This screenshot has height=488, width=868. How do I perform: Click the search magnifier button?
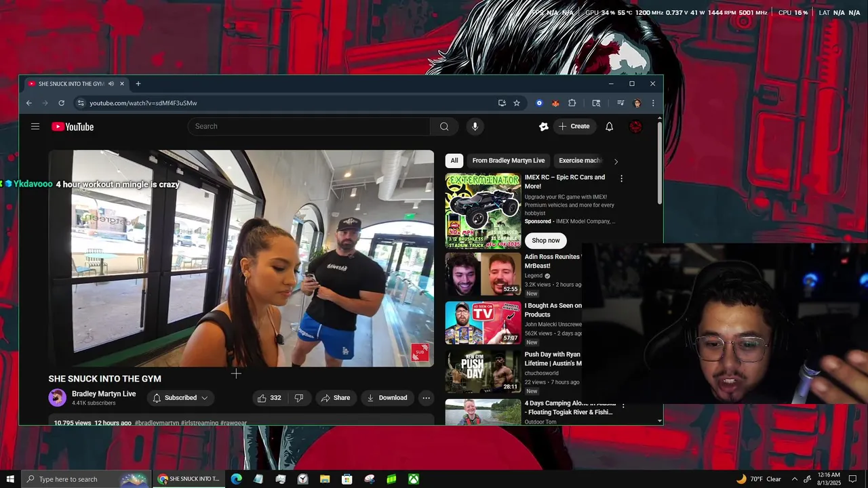coord(444,126)
